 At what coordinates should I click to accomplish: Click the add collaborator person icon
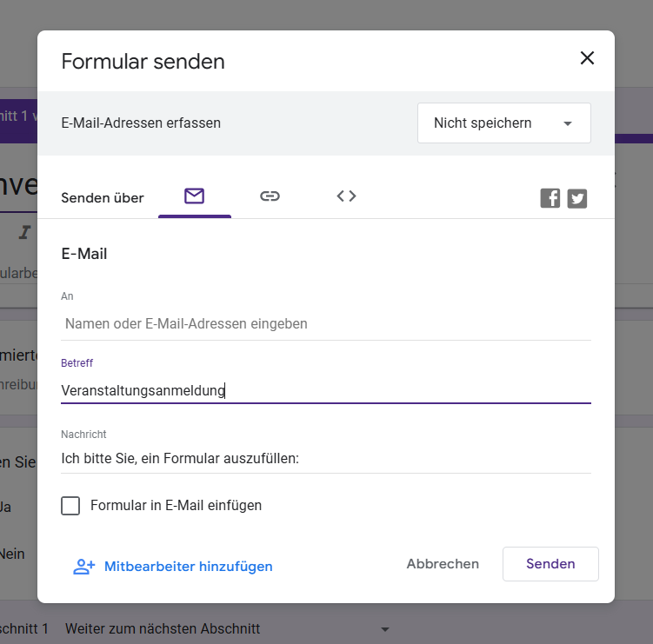84,567
